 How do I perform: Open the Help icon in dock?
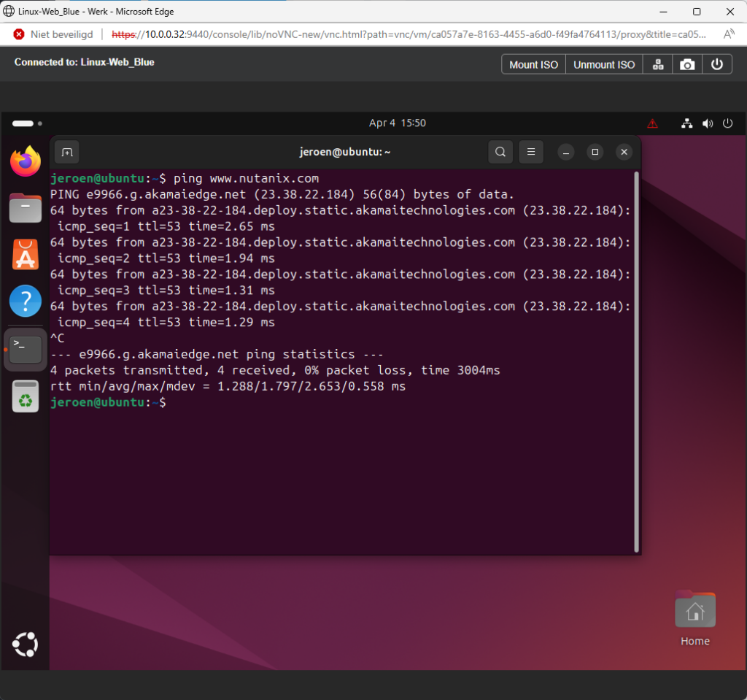[26, 301]
